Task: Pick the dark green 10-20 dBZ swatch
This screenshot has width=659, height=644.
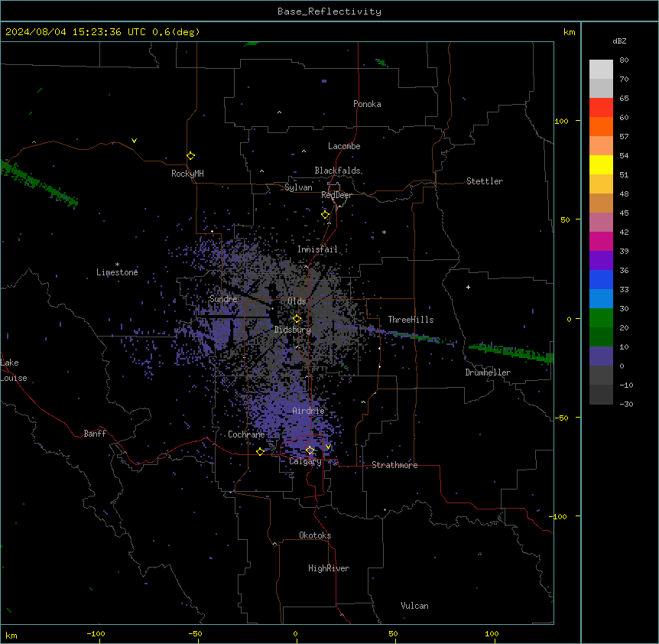Action: coord(601,337)
